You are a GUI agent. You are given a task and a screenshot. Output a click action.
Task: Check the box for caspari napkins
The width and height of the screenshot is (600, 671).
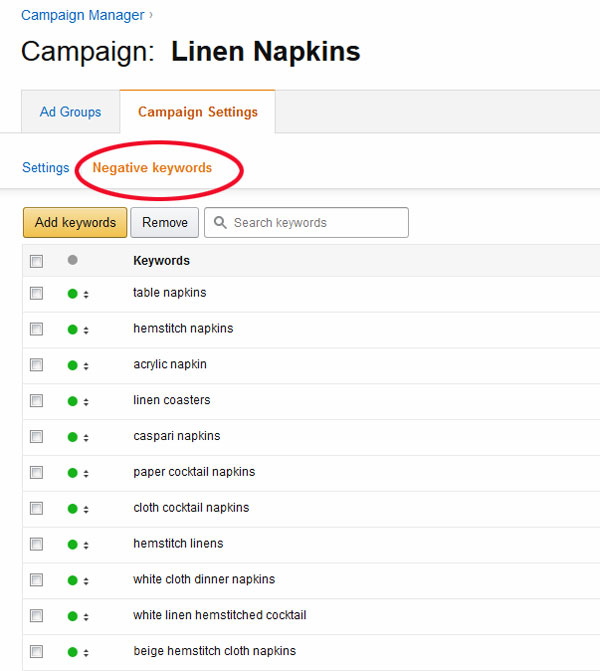36,437
